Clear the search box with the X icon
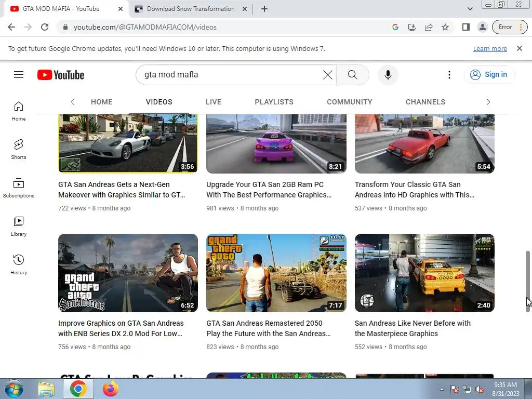This screenshot has height=399, width=532. [328, 75]
